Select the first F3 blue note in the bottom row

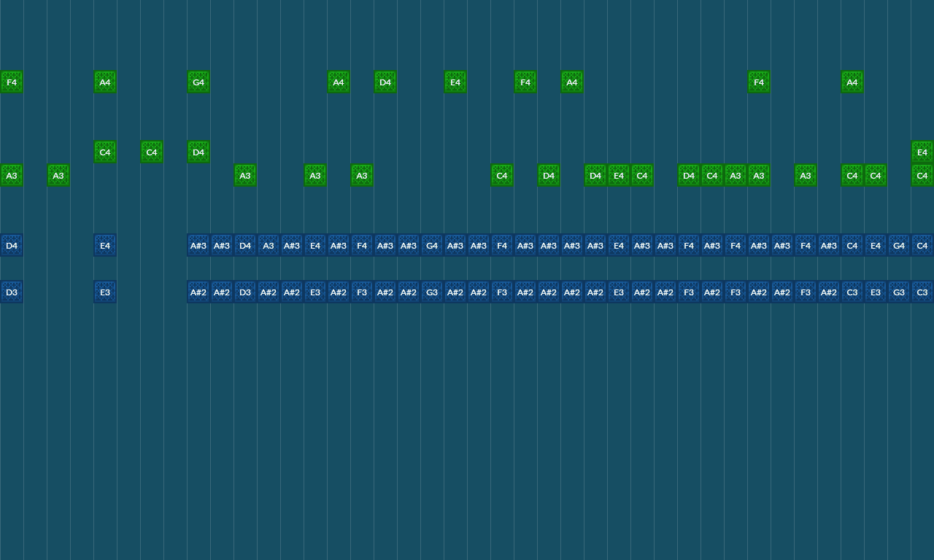[x=361, y=292]
